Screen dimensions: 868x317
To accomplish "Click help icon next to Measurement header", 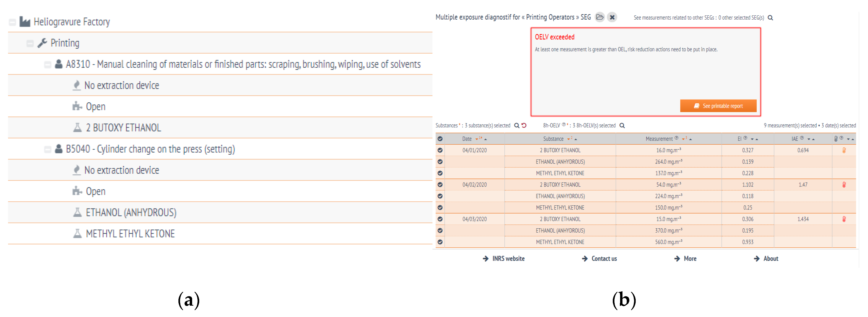I will pos(676,138).
